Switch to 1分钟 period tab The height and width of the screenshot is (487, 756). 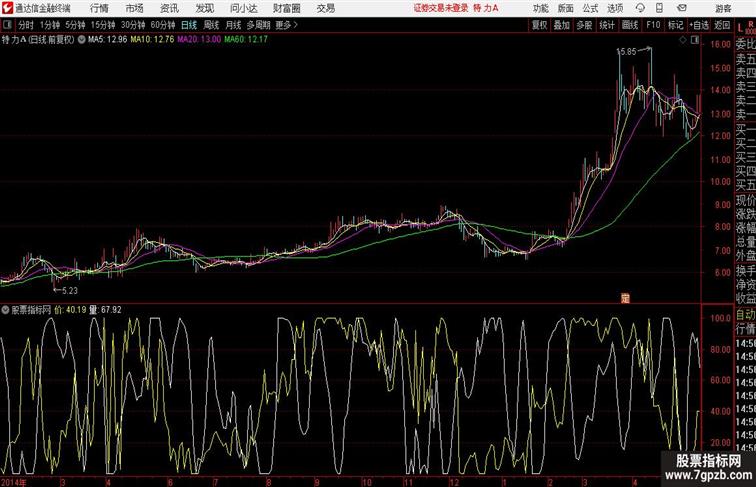50,25
